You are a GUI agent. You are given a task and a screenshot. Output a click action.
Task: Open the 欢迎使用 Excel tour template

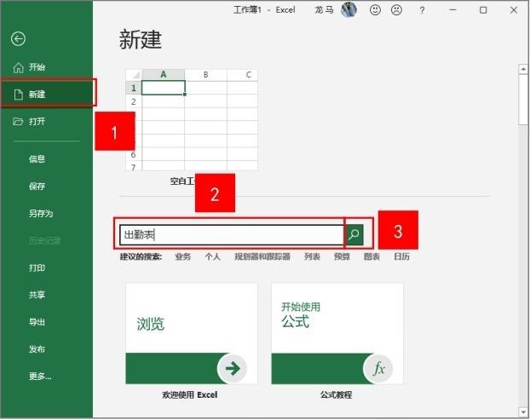pyautogui.click(x=192, y=334)
